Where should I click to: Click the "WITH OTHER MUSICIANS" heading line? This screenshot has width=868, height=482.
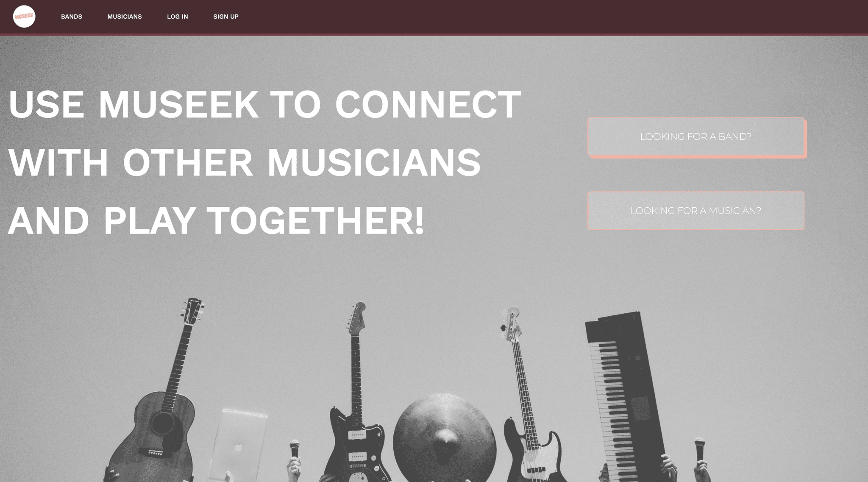(245, 162)
